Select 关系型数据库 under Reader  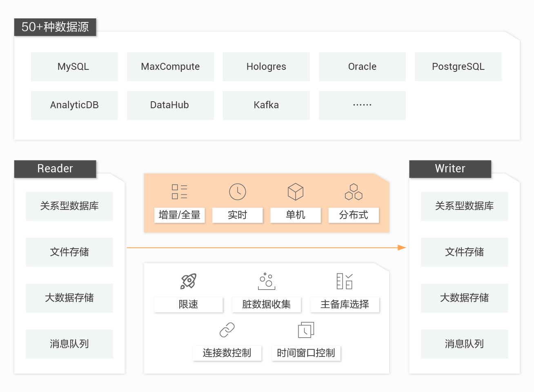coord(69,206)
